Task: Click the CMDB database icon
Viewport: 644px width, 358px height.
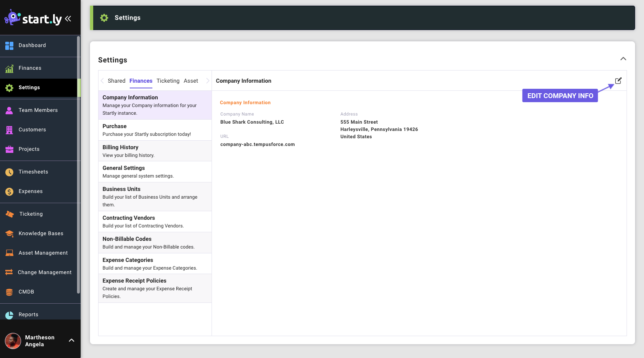Action: tap(9, 292)
